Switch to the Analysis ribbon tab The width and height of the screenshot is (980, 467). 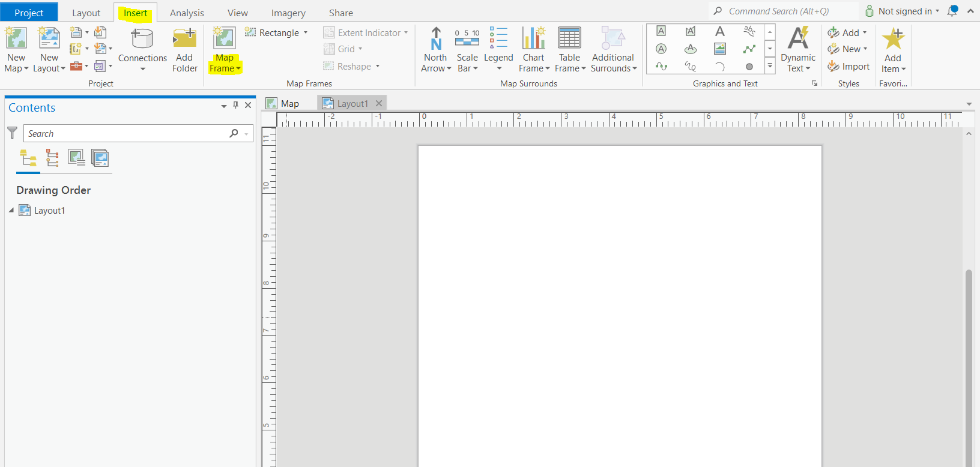(187, 13)
